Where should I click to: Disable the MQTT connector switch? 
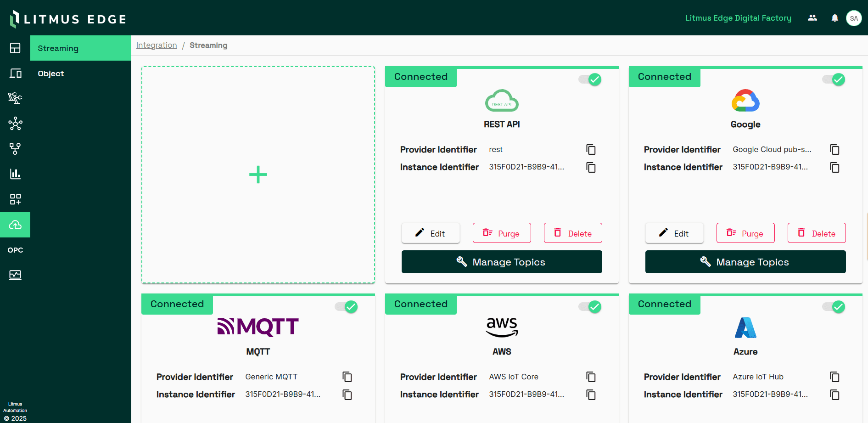click(x=346, y=306)
